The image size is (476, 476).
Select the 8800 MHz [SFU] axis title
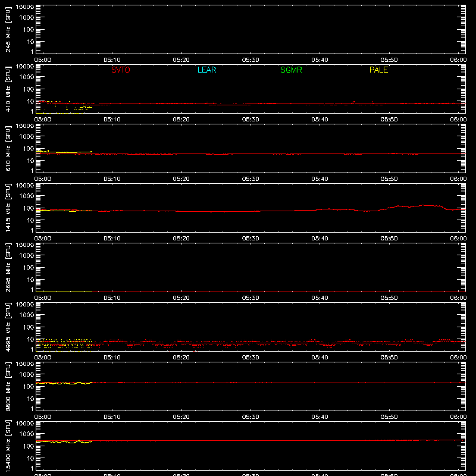click(x=8, y=386)
